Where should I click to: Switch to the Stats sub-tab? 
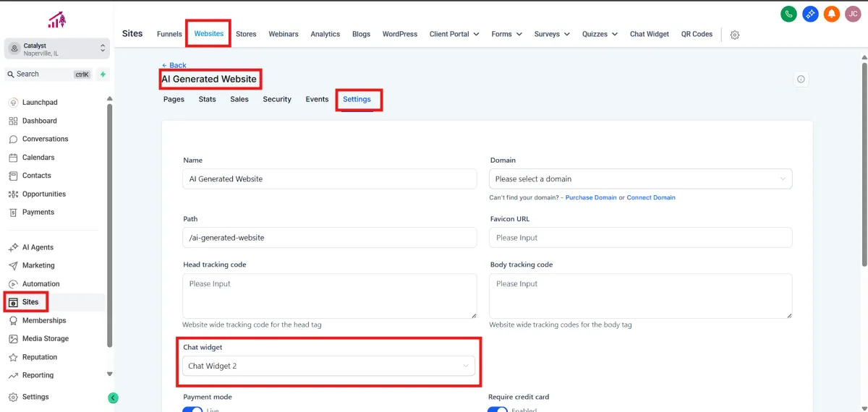click(x=207, y=99)
